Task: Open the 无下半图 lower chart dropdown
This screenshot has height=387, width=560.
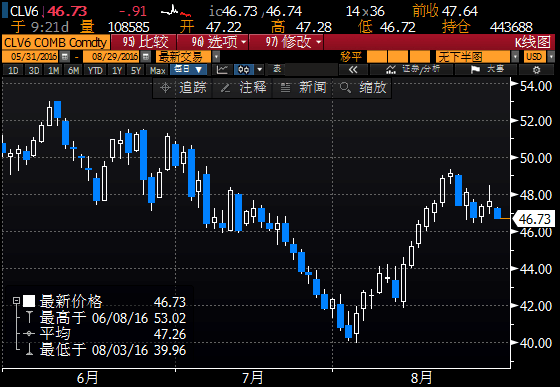Action: [515, 57]
